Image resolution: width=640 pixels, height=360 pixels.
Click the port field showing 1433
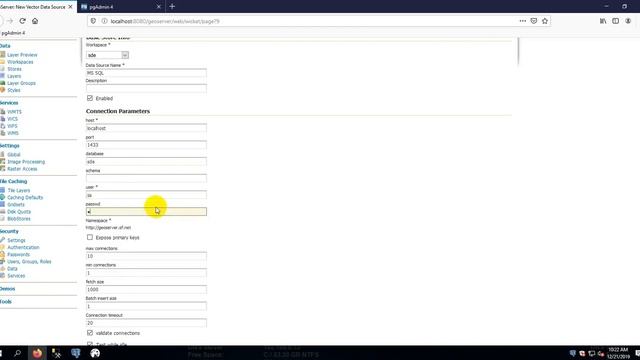[146, 145]
